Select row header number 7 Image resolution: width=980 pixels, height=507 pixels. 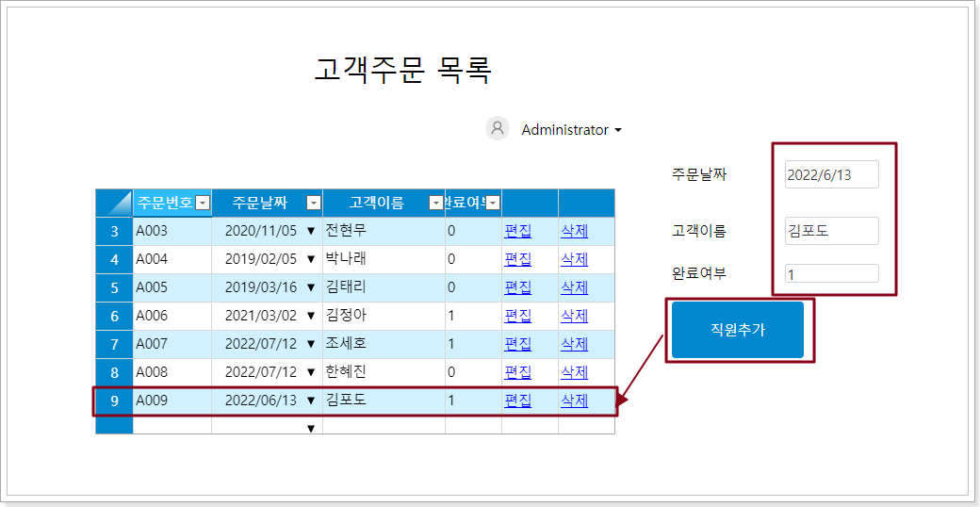(x=114, y=344)
